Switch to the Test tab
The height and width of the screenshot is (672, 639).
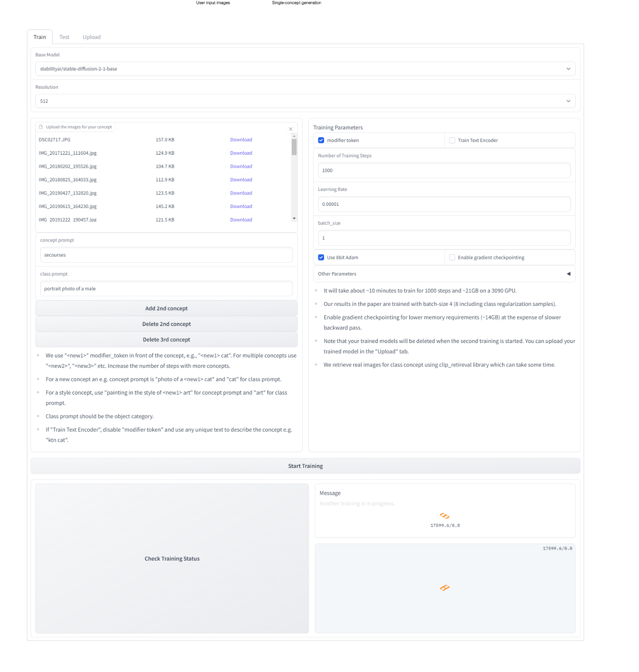(x=64, y=37)
